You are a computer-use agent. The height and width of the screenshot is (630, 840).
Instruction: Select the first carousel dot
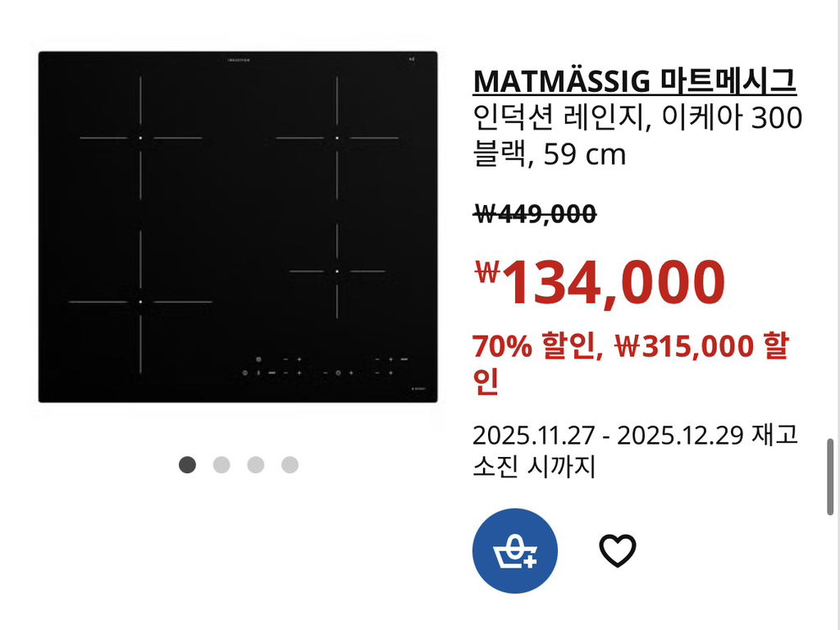[x=188, y=465]
